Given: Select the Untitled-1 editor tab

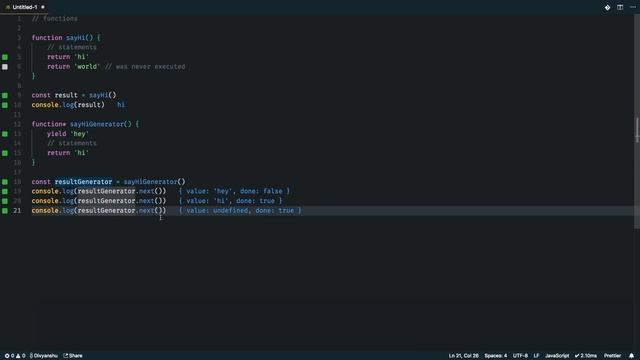Looking at the screenshot, I should [x=24, y=7].
